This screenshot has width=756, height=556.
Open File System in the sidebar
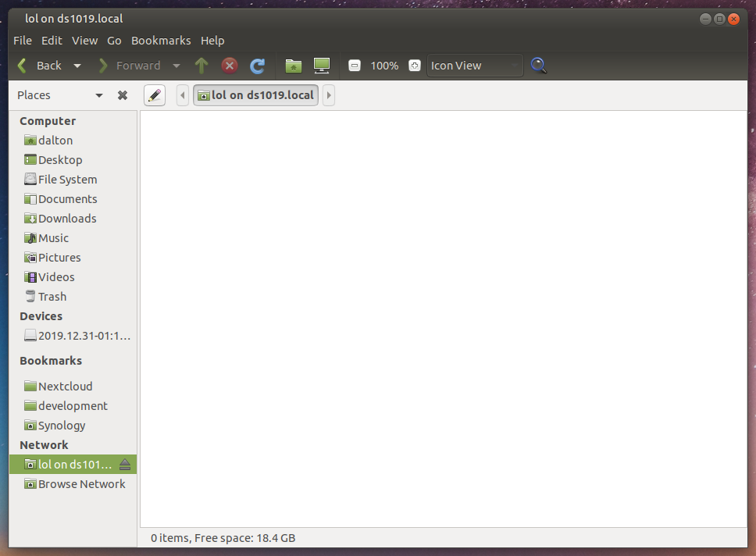(73, 180)
